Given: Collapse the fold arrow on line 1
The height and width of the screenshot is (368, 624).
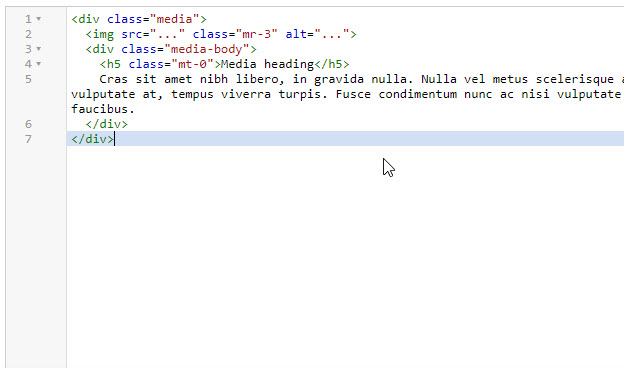Looking at the screenshot, I should coord(39,19).
